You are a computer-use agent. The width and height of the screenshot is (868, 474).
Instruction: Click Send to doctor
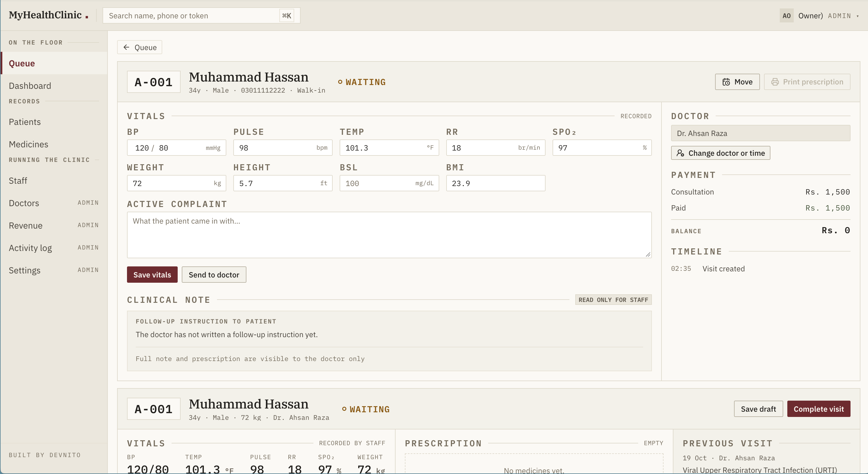(214, 275)
